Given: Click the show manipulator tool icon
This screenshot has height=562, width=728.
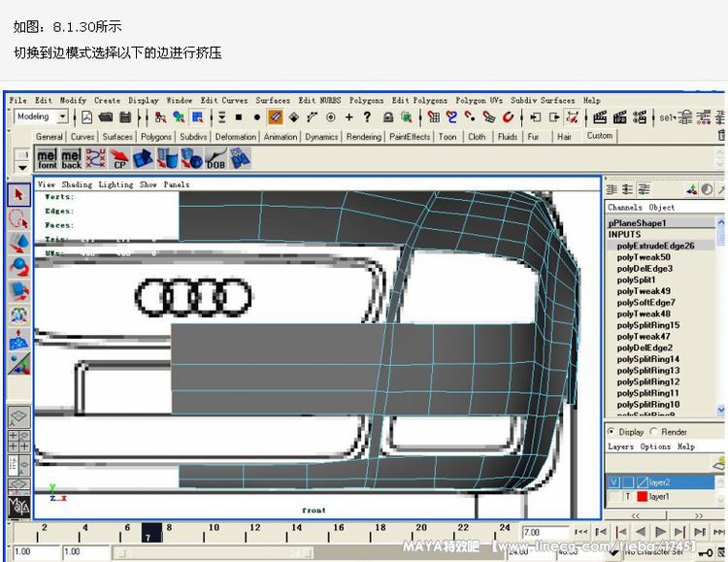Looking at the screenshot, I should 19,364.
